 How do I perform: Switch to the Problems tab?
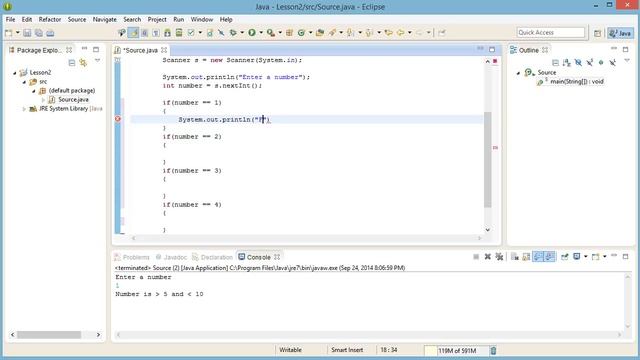(x=132, y=257)
